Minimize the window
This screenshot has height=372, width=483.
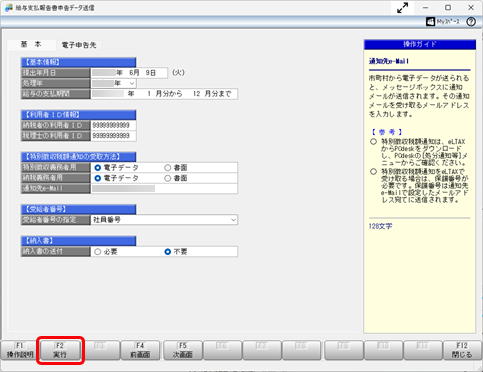pos(425,8)
